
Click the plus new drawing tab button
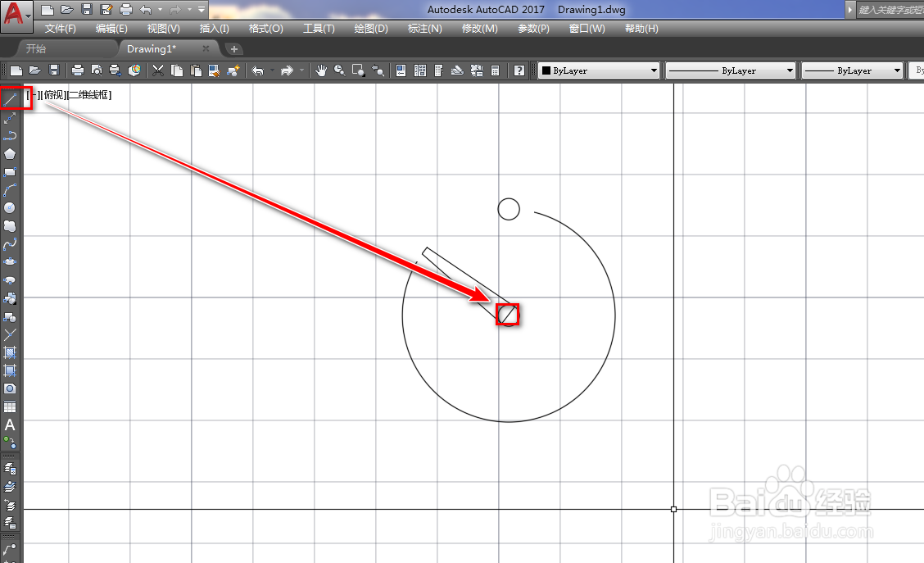click(234, 49)
